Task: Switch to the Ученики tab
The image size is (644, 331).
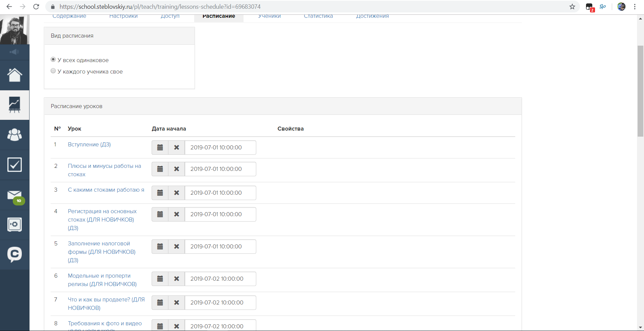Action: [x=269, y=16]
